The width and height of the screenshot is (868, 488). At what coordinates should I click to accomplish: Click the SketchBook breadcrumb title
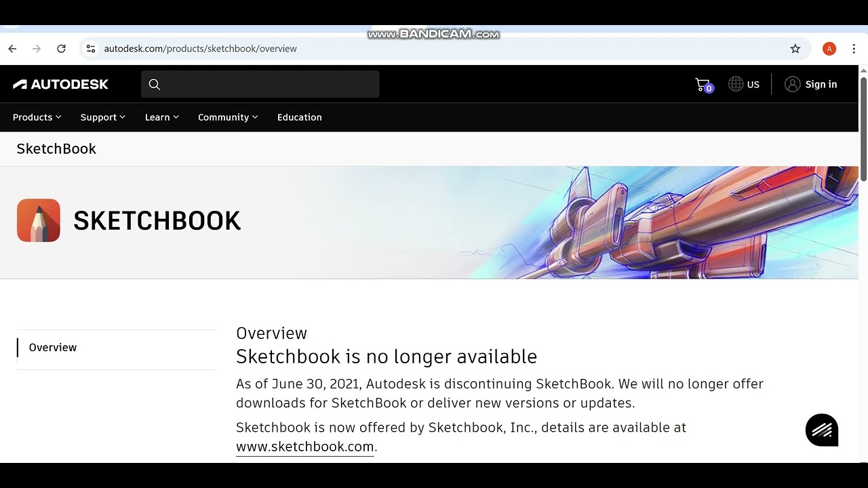[x=56, y=148]
